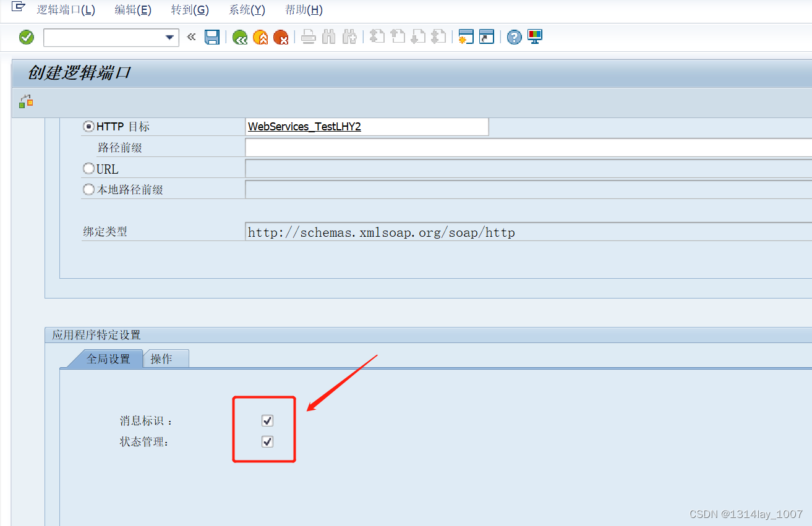Viewport: 812px width, 526px height.
Task: Click the WebServices_TestLHY2 HTTP target field
Action: pyautogui.click(x=367, y=127)
